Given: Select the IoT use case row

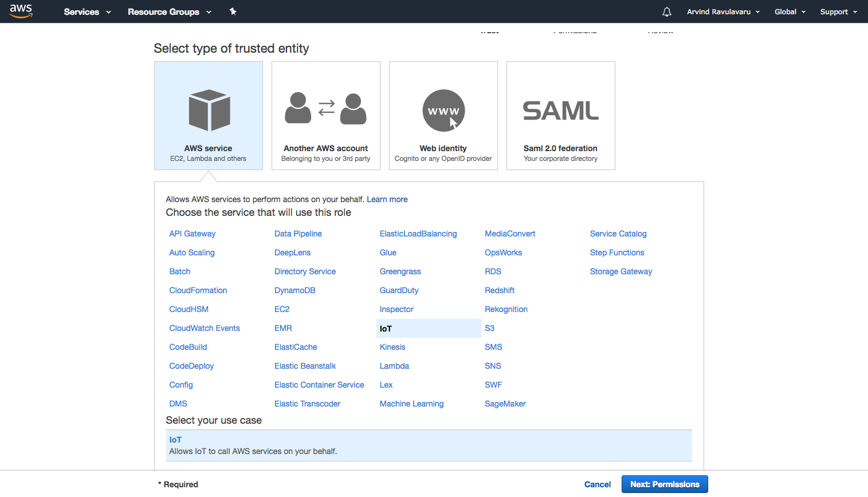Looking at the screenshot, I should click(x=429, y=445).
